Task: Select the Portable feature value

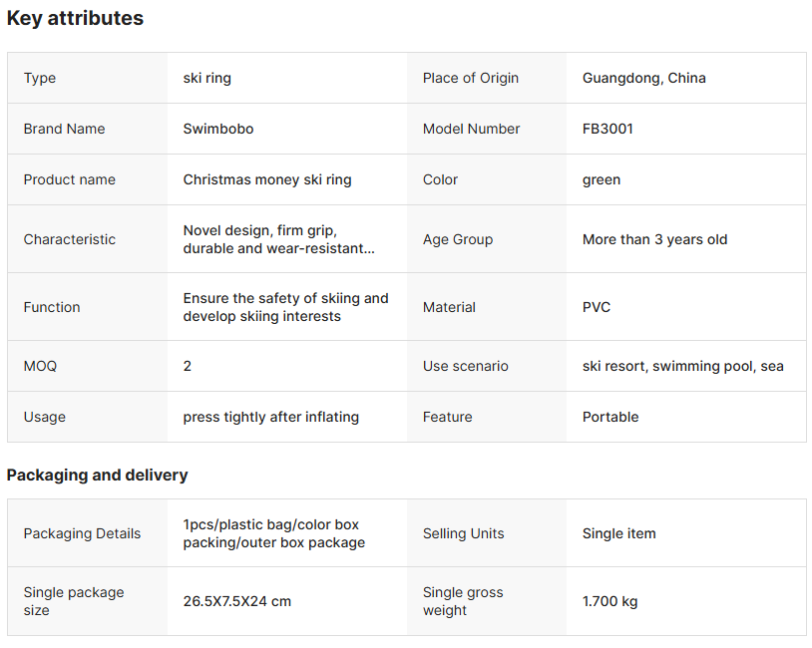Action: 610,417
